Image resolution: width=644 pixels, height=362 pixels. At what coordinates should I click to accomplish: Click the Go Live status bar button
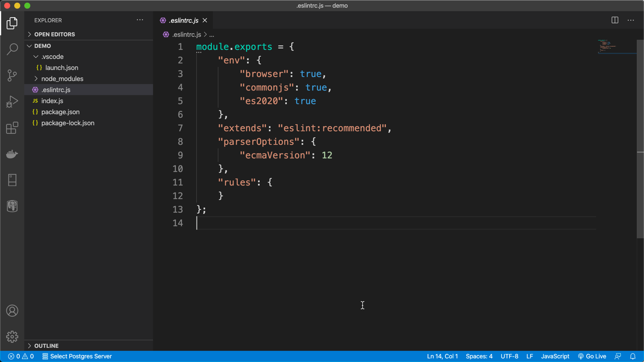[592, 356]
